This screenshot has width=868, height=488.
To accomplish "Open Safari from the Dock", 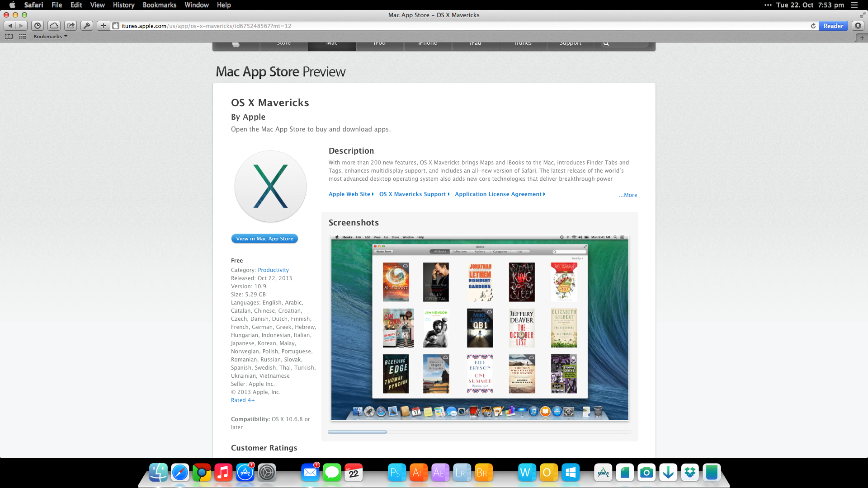I will point(180,473).
